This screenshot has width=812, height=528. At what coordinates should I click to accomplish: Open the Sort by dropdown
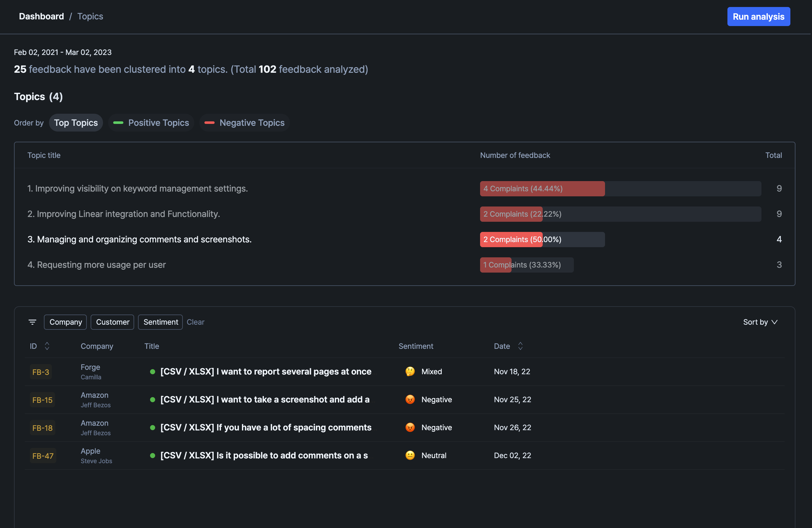pyautogui.click(x=760, y=322)
